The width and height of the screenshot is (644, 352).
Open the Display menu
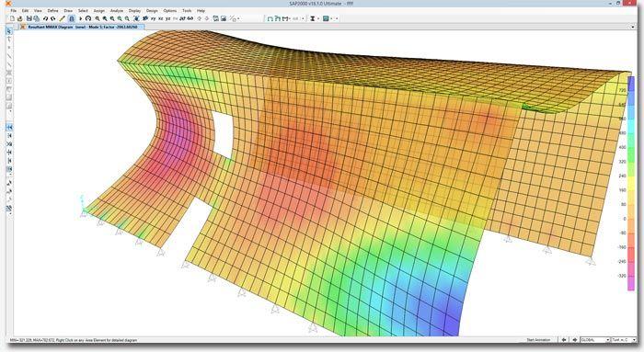(134, 11)
